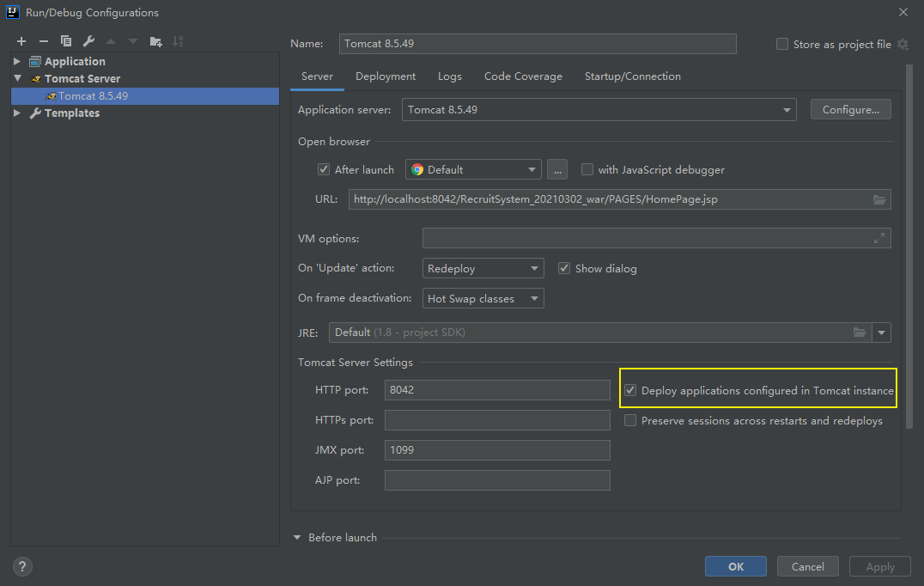Create a new folder with the folder icon
This screenshot has width=924, height=586.
coord(155,41)
